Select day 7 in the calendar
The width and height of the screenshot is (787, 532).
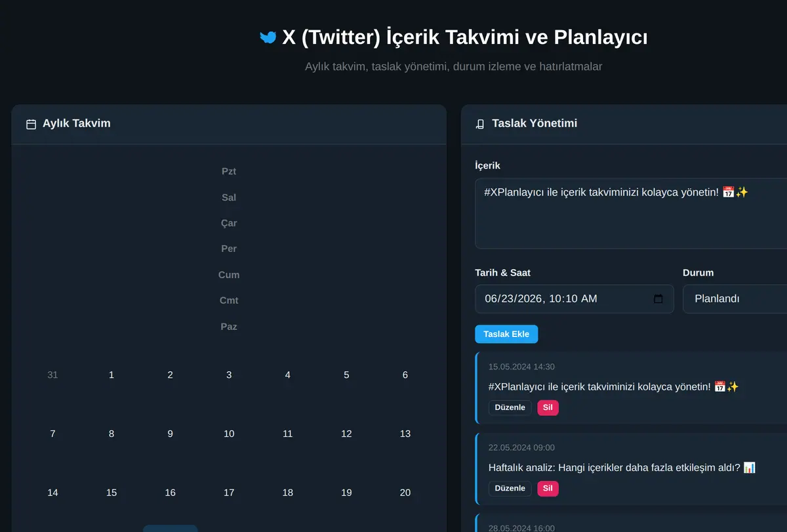[52, 434]
